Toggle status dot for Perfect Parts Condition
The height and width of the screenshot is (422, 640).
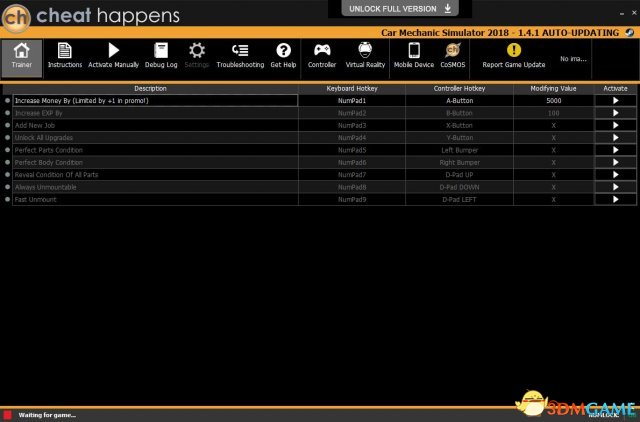pyautogui.click(x=7, y=150)
